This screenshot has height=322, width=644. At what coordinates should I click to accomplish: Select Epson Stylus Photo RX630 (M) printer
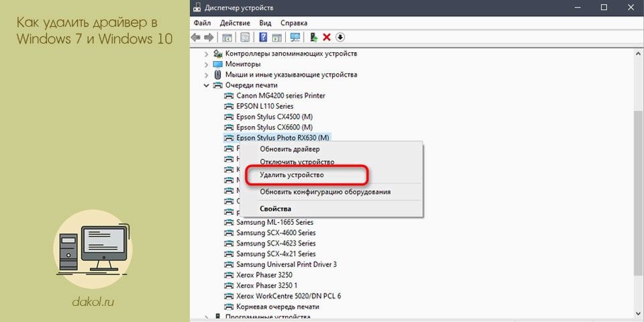tap(282, 138)
